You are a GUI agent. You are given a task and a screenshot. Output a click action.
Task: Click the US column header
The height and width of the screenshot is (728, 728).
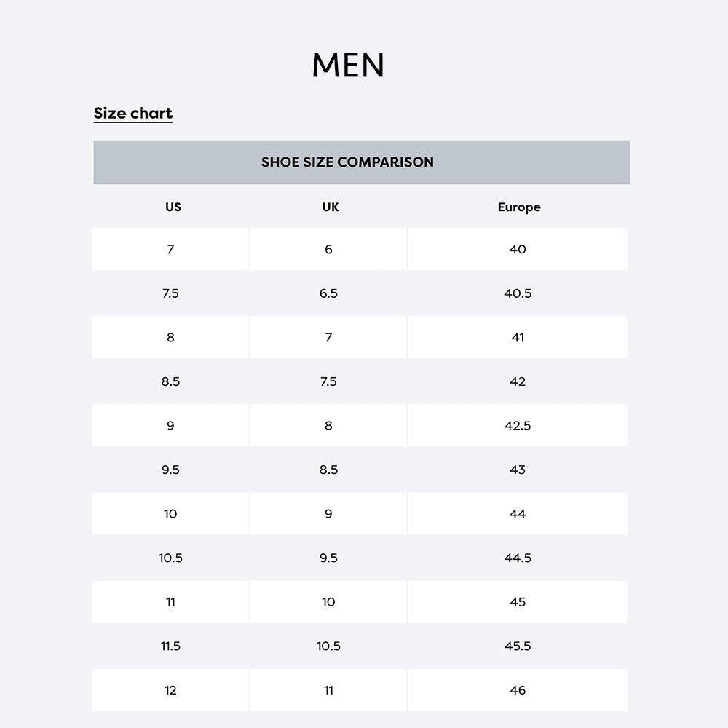tap(173, 207)
